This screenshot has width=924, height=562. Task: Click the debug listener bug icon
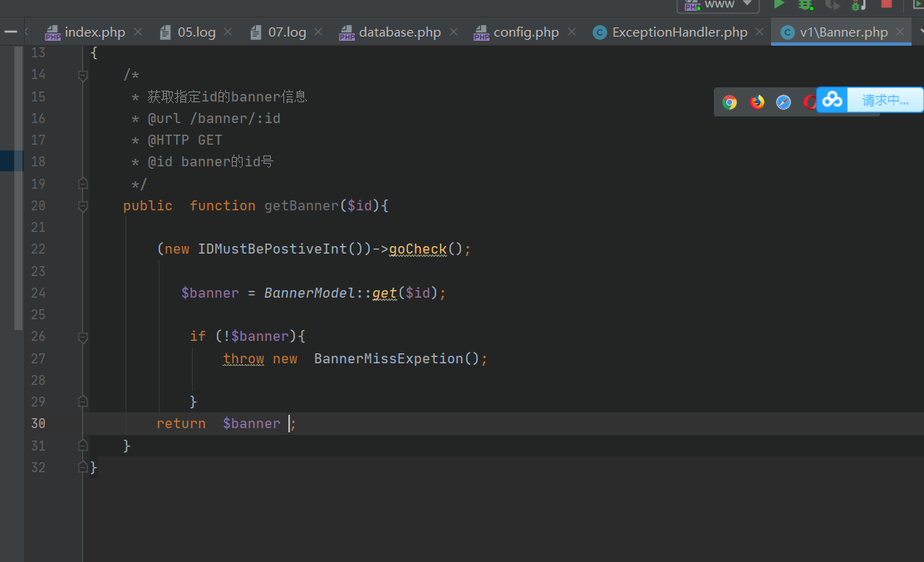coord(858,4)
